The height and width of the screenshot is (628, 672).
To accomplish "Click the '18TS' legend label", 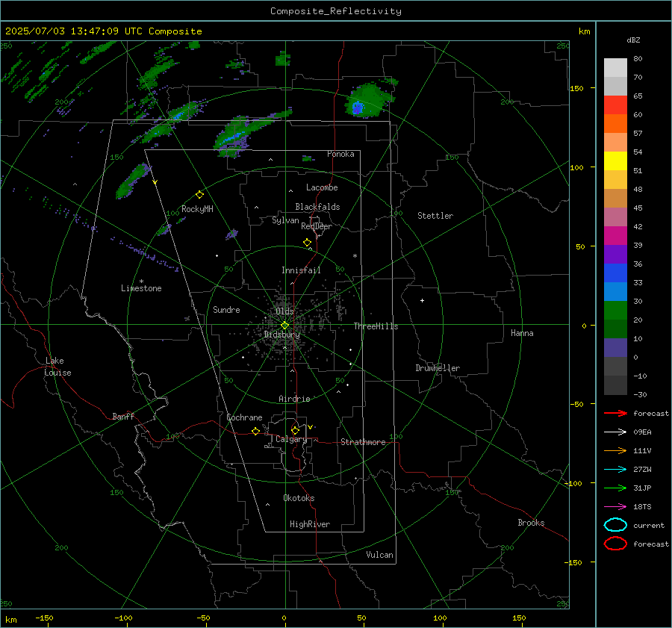I will [x=642, y=507].
